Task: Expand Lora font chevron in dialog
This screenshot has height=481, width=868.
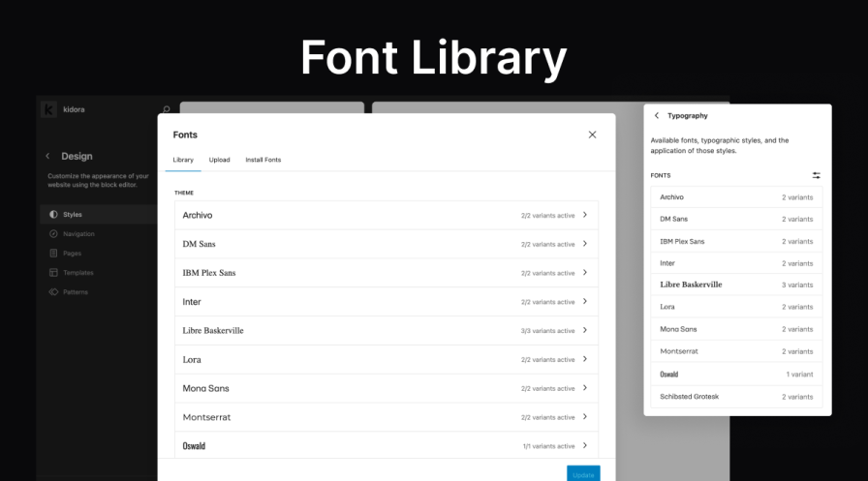Action: point(585,359)
